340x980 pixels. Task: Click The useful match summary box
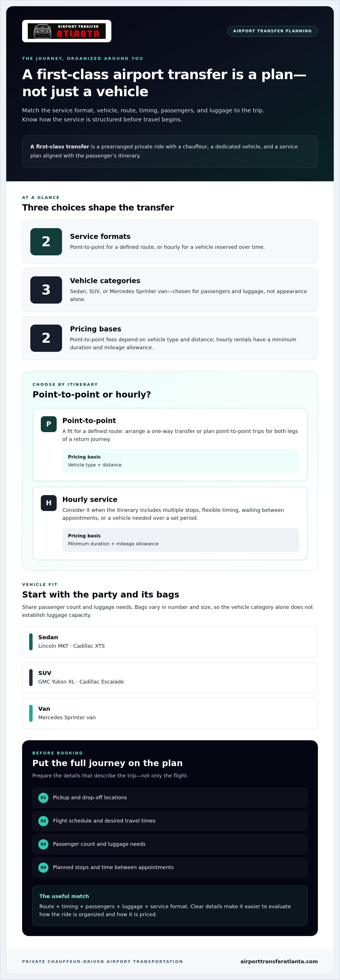click(170, 906)
